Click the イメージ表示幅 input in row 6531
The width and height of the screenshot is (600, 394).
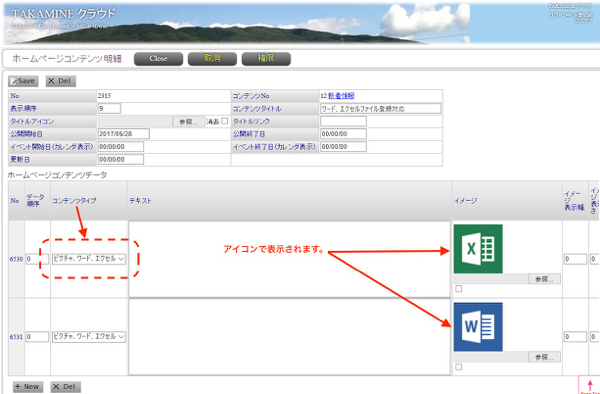coord(575,337)
